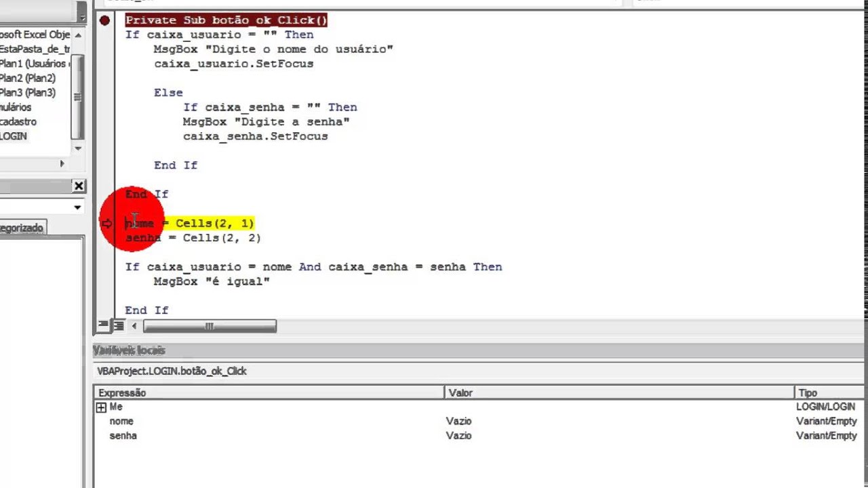Click the Valor column header
Screen dimensions: 868x488
(x=619, y=392)
